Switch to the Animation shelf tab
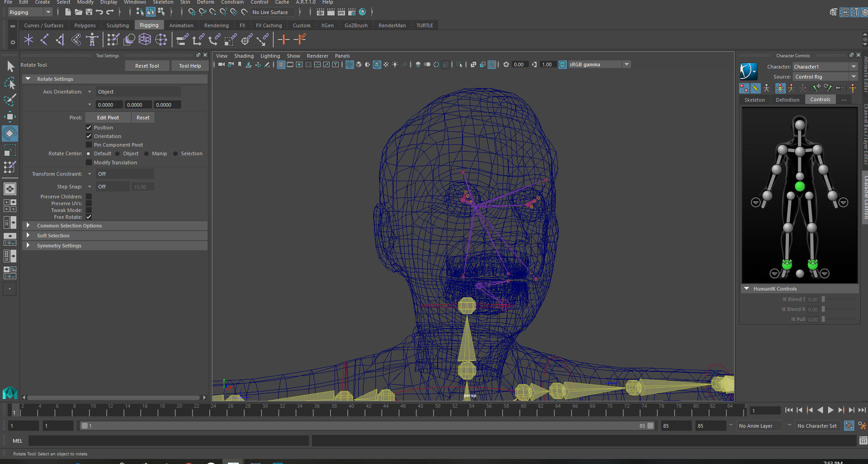The image size is (868, 464). 181,25
